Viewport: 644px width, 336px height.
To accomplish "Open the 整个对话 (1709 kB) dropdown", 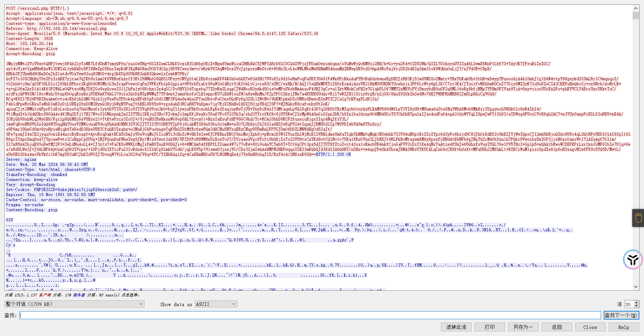I will 74,304.
